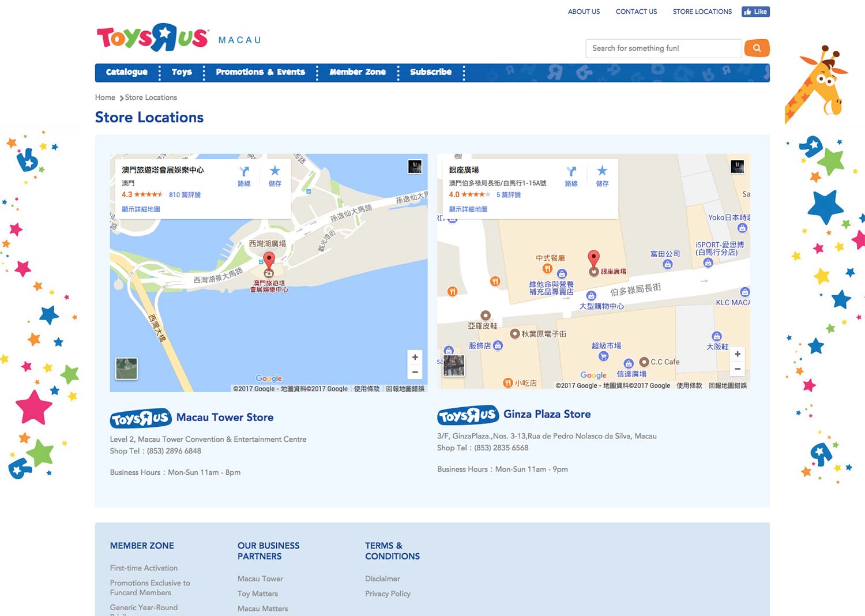Open Macau Tower partner link
This screenshot has width=865, height=616.
260,579
